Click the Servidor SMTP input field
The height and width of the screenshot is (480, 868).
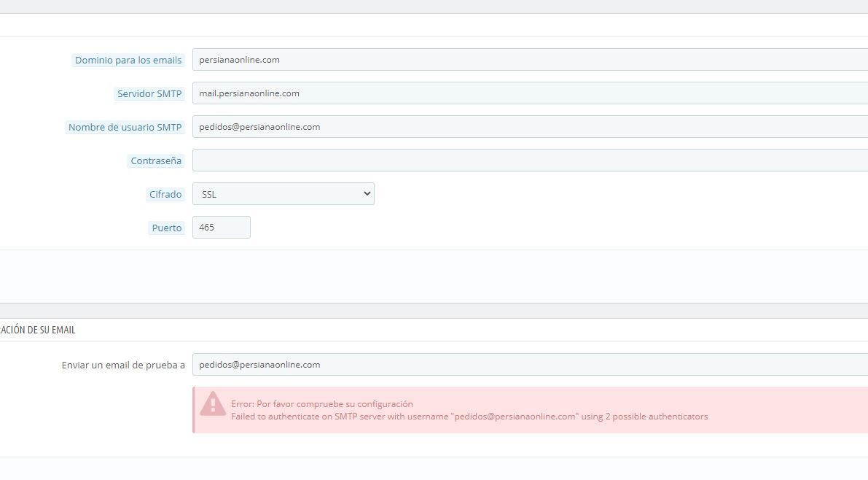530,93
